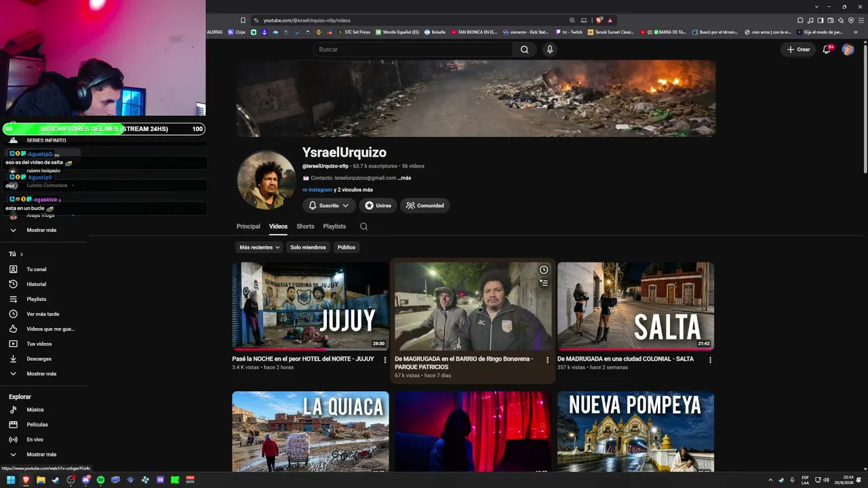Viewport: 868px width, 488px height.
Task: Open the Twitch bookmark
Action: (568, 32)
